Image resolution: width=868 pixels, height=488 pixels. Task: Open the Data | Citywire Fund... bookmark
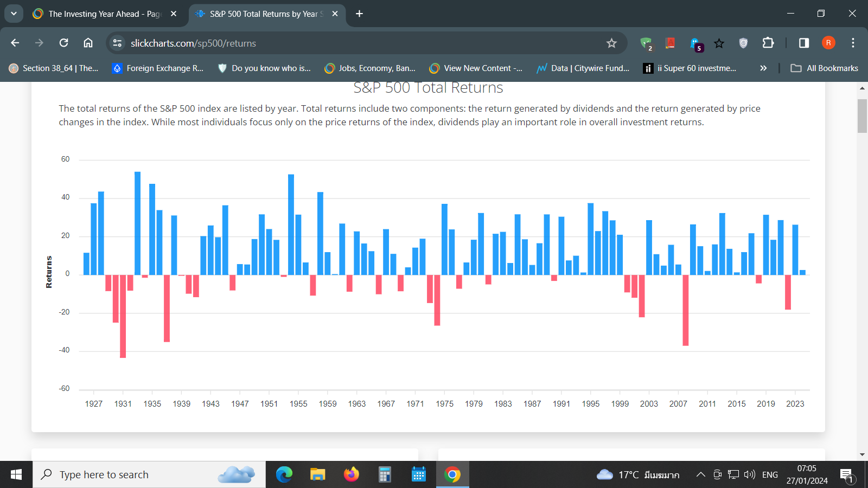coord(583,68)
